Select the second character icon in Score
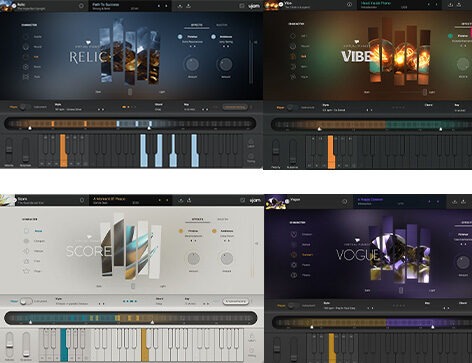472x363 pixels. 26,241
